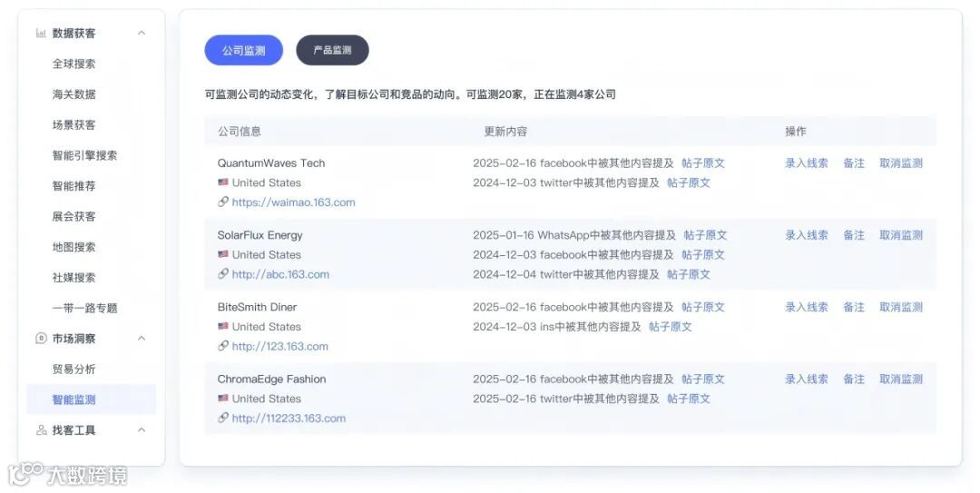980x493 pixels.
Task: Click 备注 for ChromaEdge Fashion
Action: coord(854,380)
